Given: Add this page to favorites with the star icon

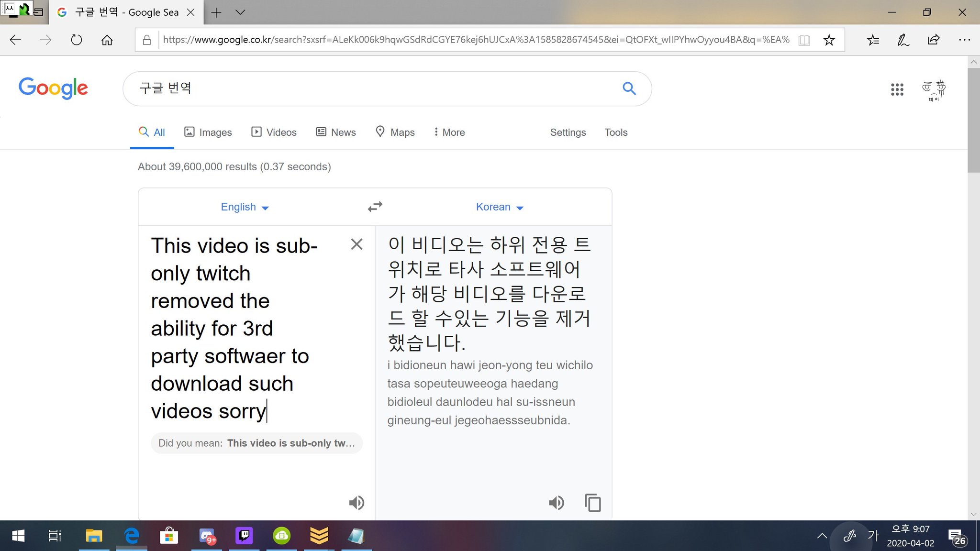Looking at the screenshot, I should (x=829, y=40).
